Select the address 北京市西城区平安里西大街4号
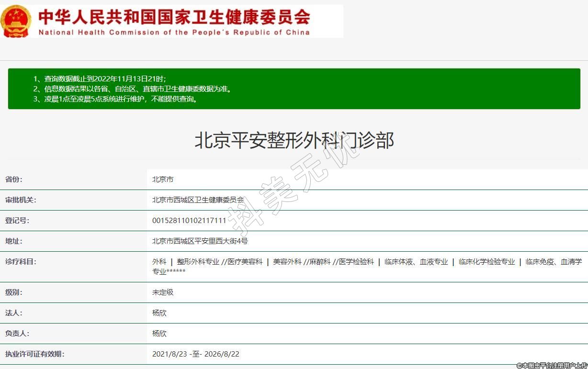The width and height of the screenshot is (588, 369). [200, 241]
